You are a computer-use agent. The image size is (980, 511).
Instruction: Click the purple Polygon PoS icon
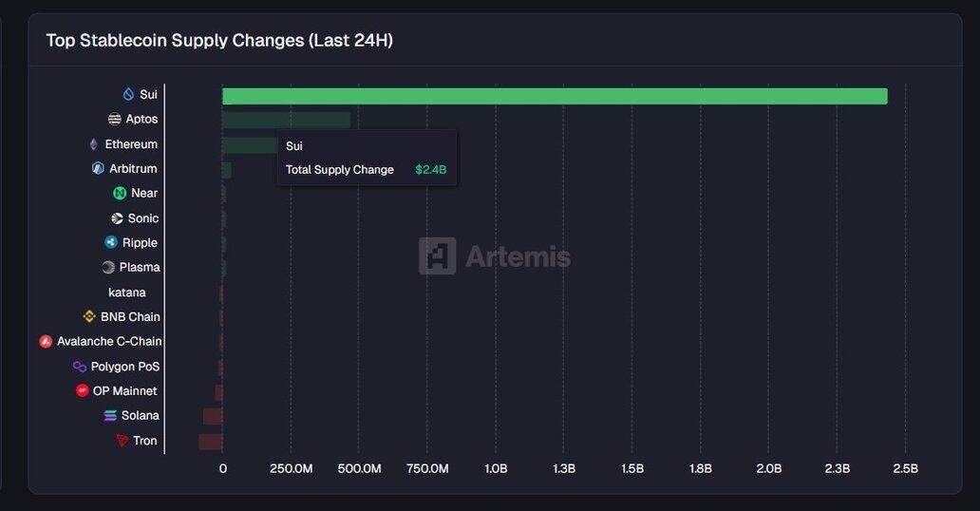[x=80, y=367]
